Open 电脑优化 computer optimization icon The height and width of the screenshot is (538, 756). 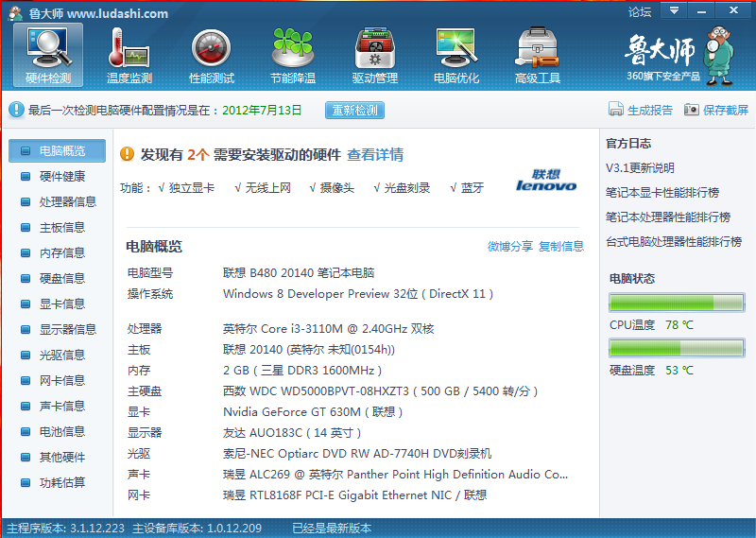[x=456, y=55]
